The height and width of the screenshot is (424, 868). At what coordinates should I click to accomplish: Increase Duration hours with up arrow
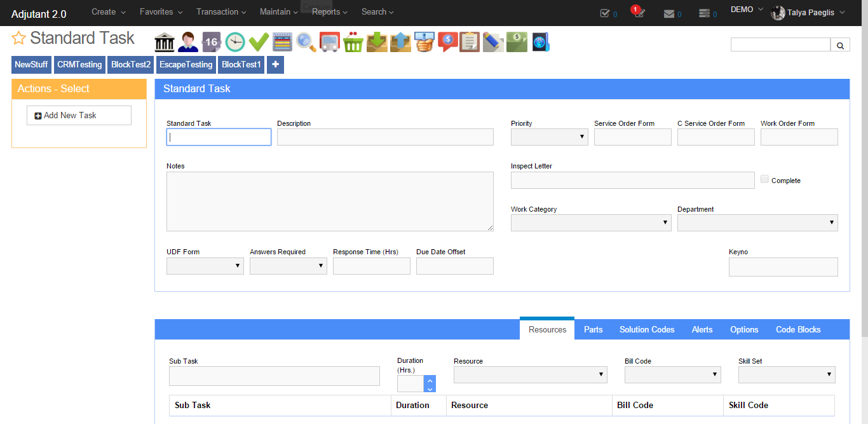pos(430,380)
